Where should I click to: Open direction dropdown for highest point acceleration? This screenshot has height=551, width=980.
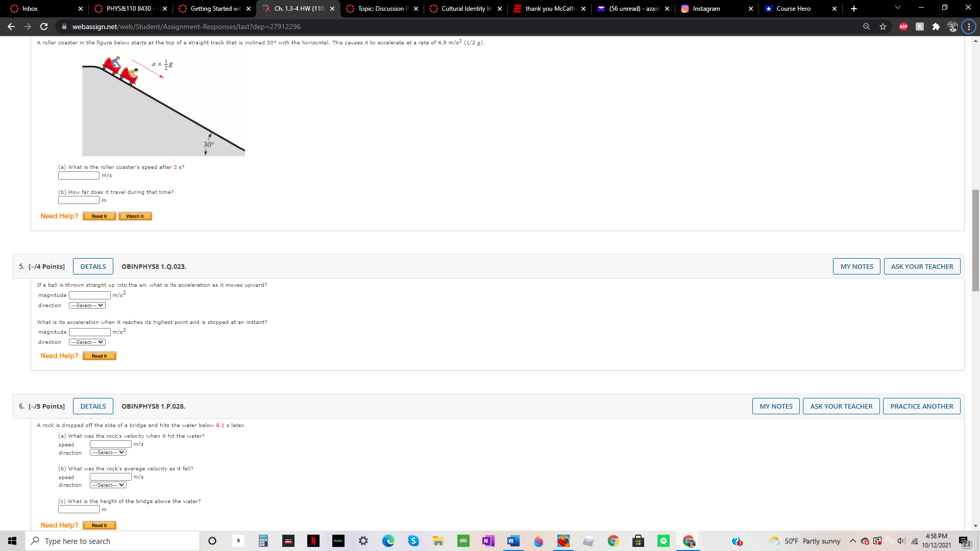tap(87, 342)
